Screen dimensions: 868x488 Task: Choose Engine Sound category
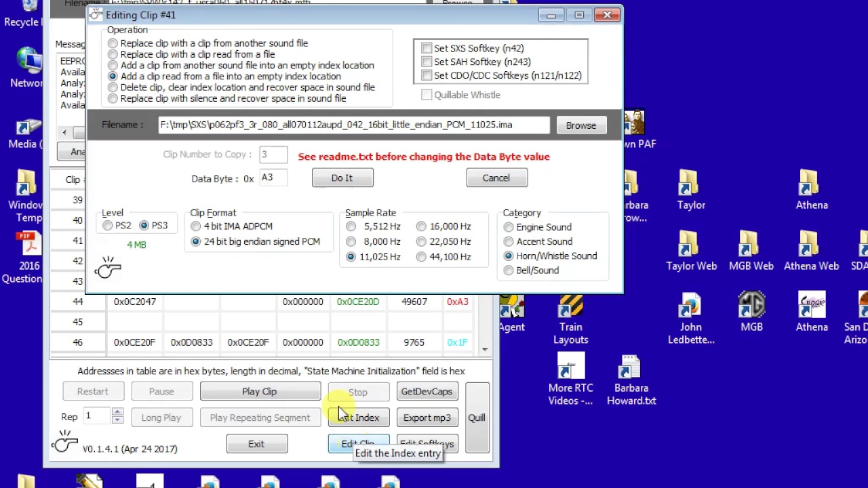(x=509, y=227)
